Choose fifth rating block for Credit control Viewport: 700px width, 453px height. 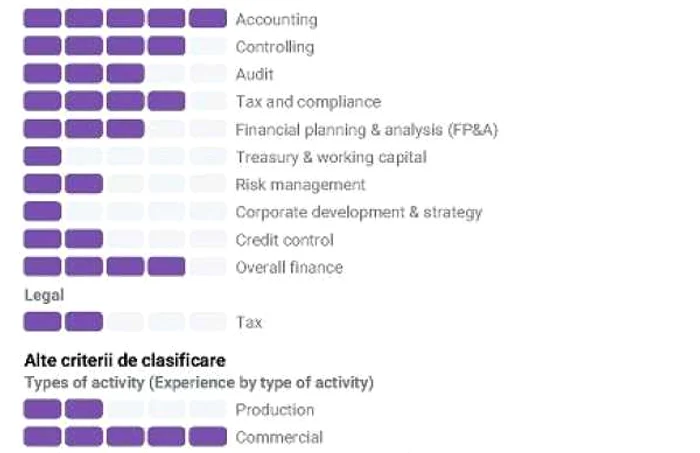point(208,239)
